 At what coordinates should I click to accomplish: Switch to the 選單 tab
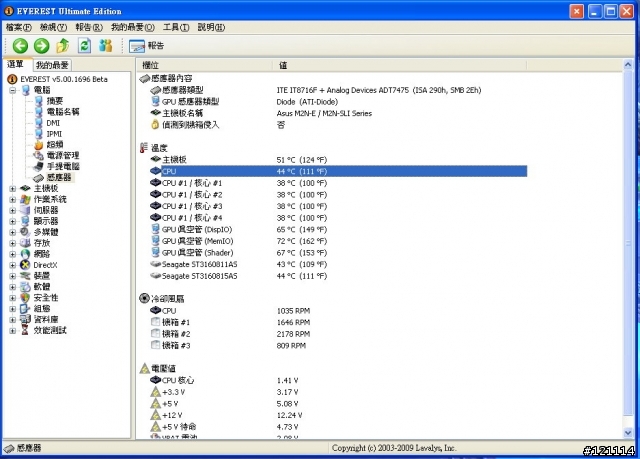[16, 64]
